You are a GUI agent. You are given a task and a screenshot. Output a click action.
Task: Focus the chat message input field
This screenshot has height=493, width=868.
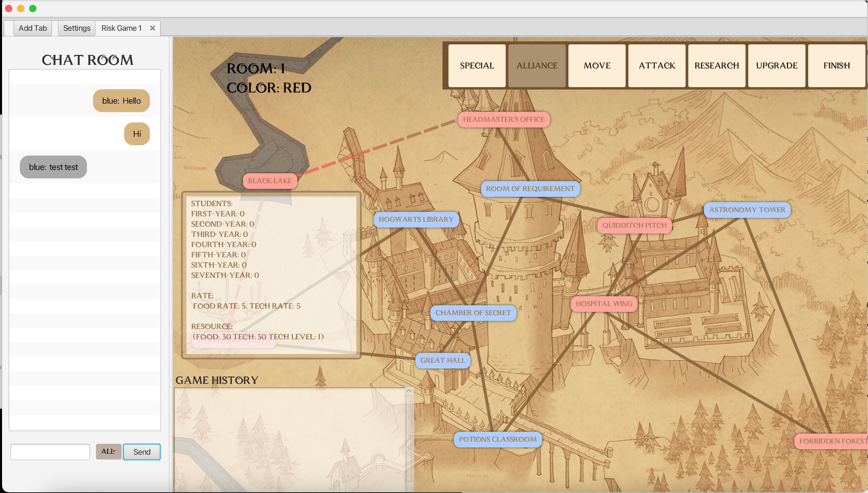tap(50, 452)
